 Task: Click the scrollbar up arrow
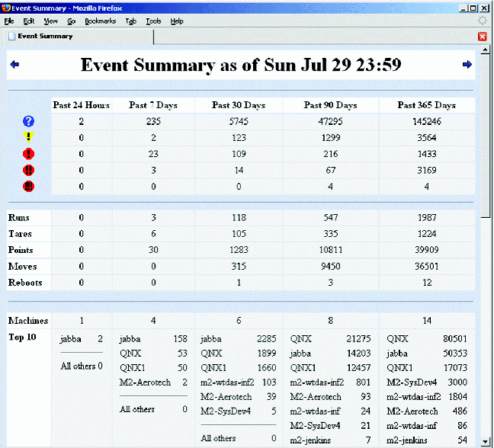[x=486, y=51]
